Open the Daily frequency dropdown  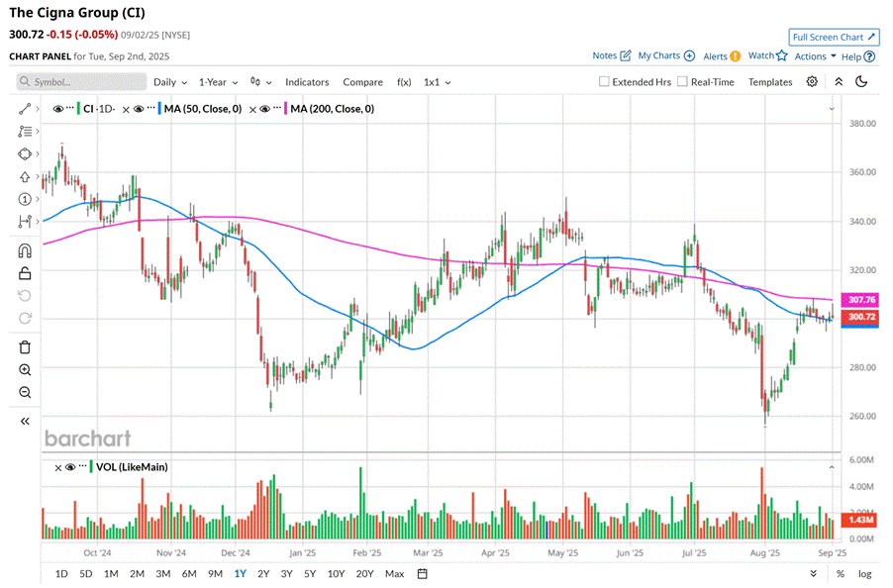coord(170,82)
